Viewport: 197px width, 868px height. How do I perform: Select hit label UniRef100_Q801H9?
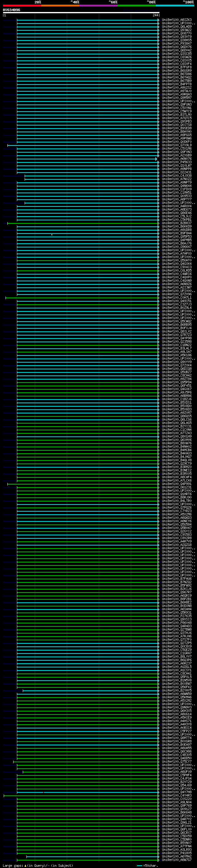point(177,436)
